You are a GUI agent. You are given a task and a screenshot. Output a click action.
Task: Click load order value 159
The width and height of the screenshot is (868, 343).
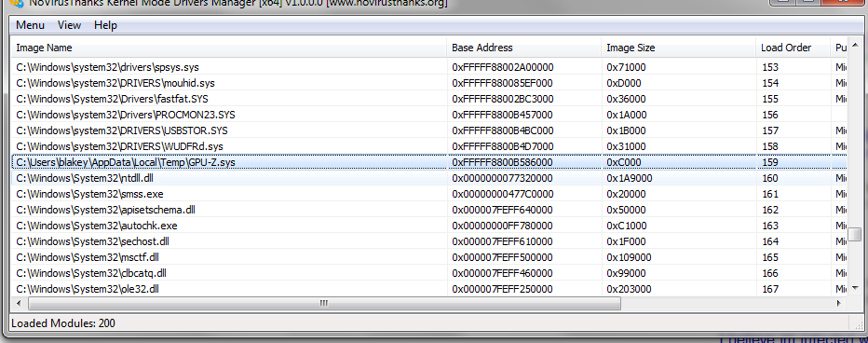pyautogui.click(x=769, y=162)
